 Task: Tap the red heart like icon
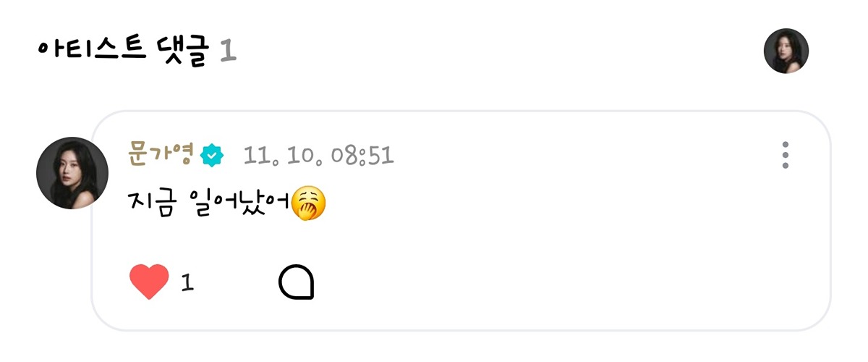click(149, 282)
